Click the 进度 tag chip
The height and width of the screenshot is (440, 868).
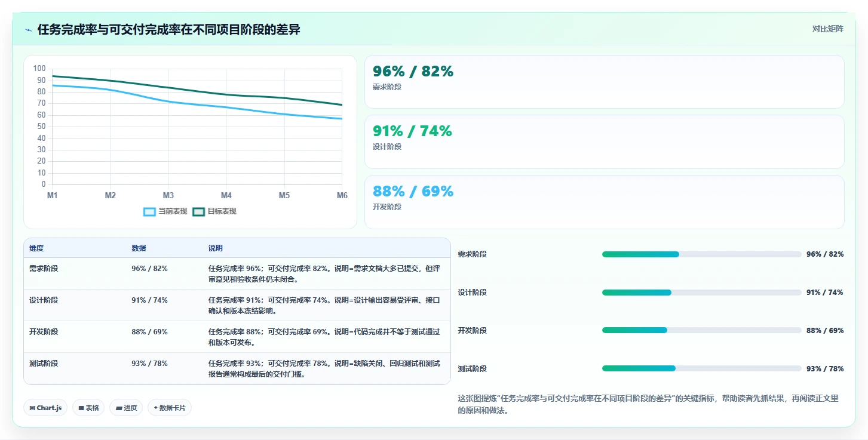click(126, 408)
